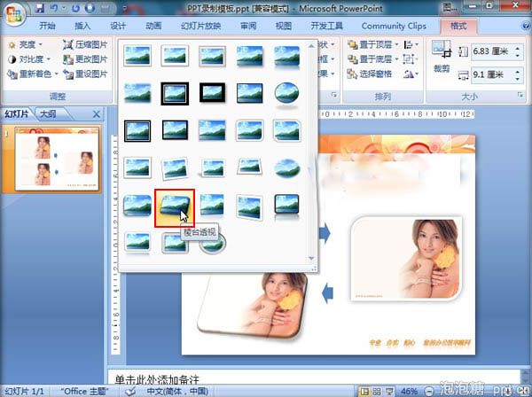Image resolution: width=532 pixels, height=397 pixels.
Task: Switch to the 设计 ribbon tab
Action: click(118, 26)
